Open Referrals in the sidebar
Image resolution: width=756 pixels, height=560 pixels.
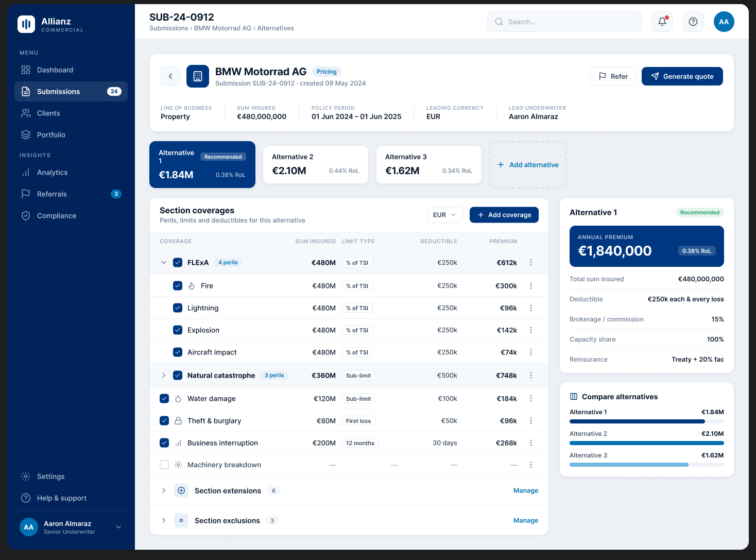point(71,194)
